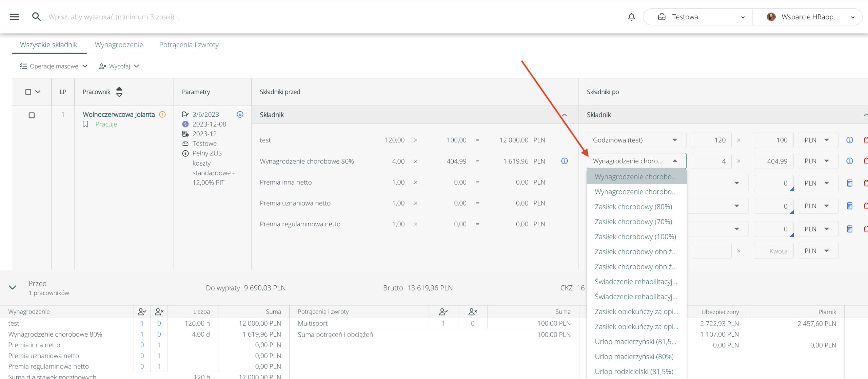Click the info icon in the Godzinowa (test) row
The height and width of the screenshot is (379, 868).
[x=849, y=140]
